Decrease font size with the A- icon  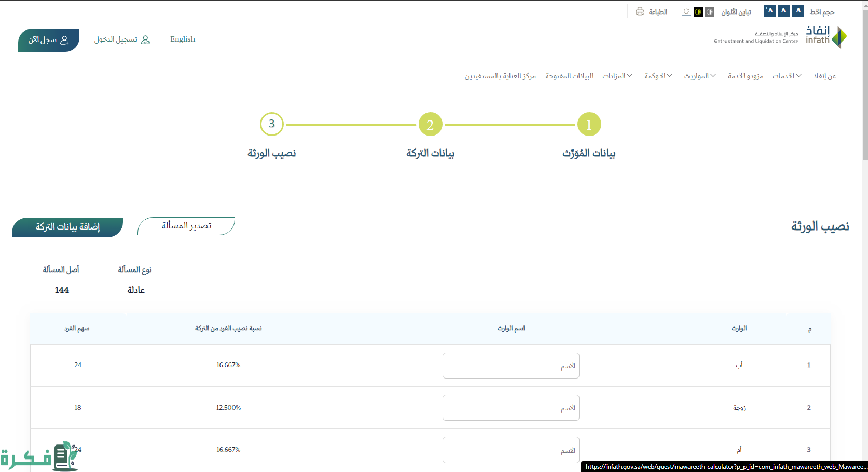(798, 11)
